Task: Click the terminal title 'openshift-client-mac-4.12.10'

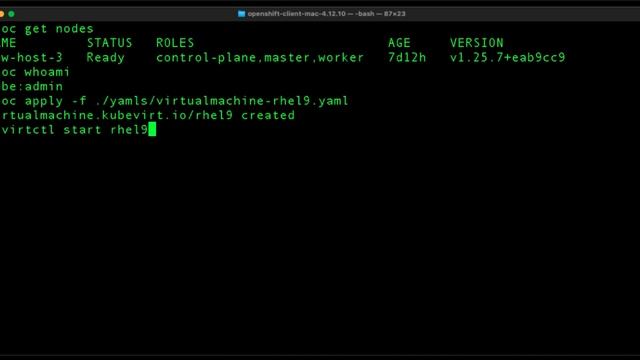Action: pos(297,14)
